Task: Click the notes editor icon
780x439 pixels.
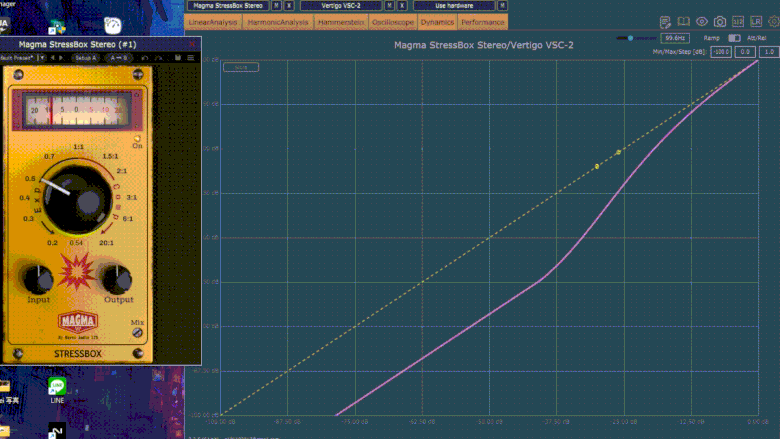Action: 665,21
